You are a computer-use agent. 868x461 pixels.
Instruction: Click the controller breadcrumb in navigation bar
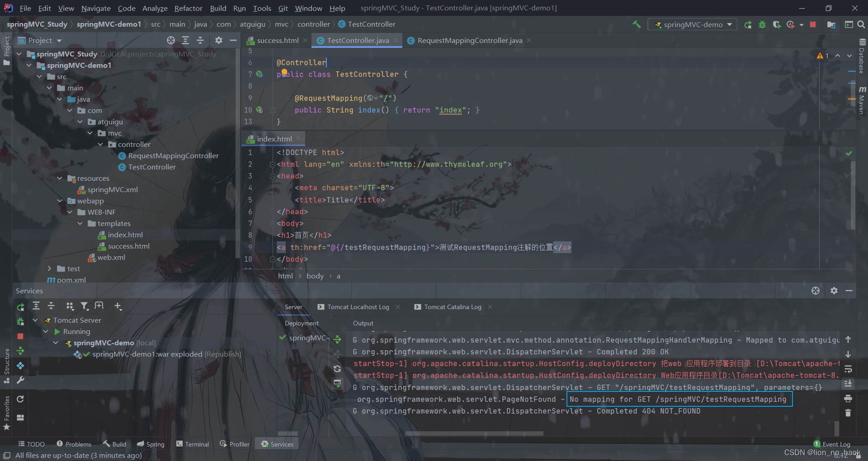tap(313, 24)
